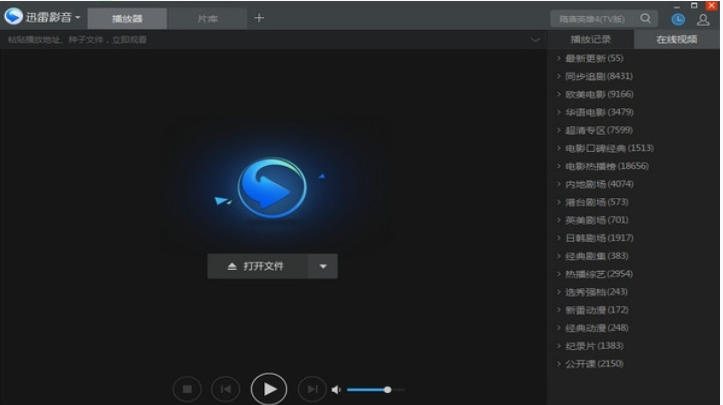Open the user account icon
This screenshot has width=723, height=405.
(x=703, y=19)
